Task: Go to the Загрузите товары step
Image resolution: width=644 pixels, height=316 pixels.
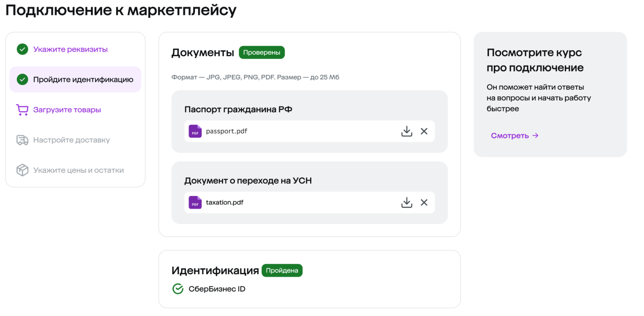Action: click(x=67, y=110)
